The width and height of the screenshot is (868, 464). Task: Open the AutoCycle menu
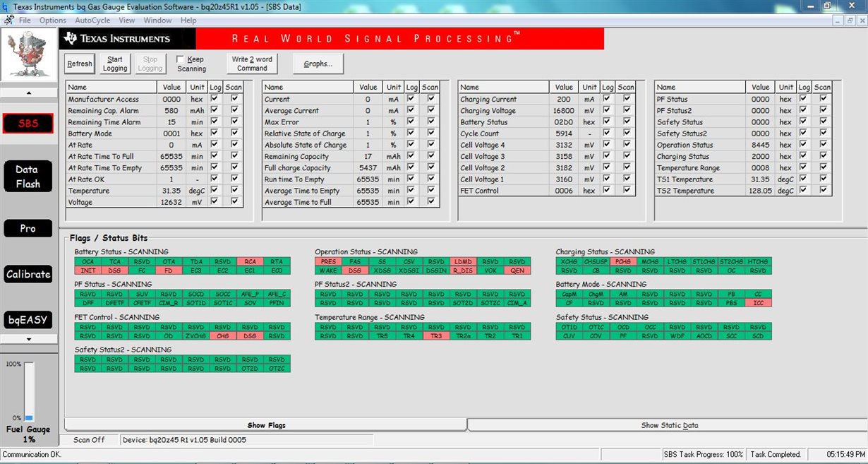tap(92, 20)
